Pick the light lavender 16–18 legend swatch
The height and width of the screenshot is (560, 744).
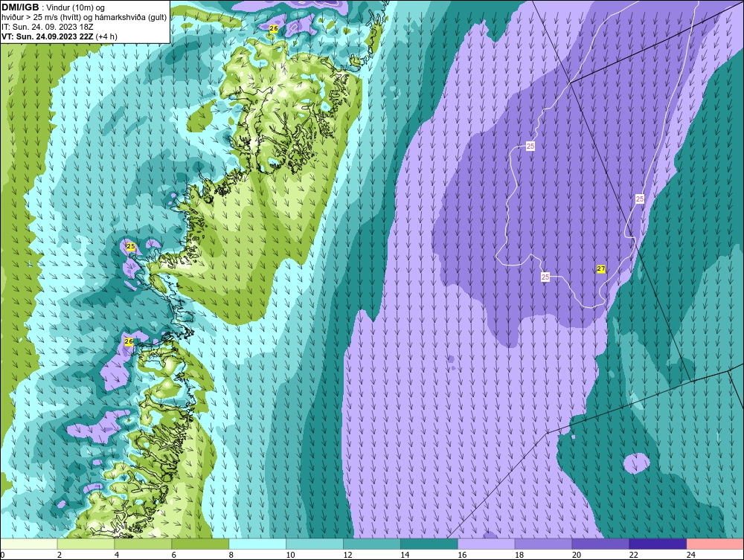pyautogui.click(x=487, y=544)
